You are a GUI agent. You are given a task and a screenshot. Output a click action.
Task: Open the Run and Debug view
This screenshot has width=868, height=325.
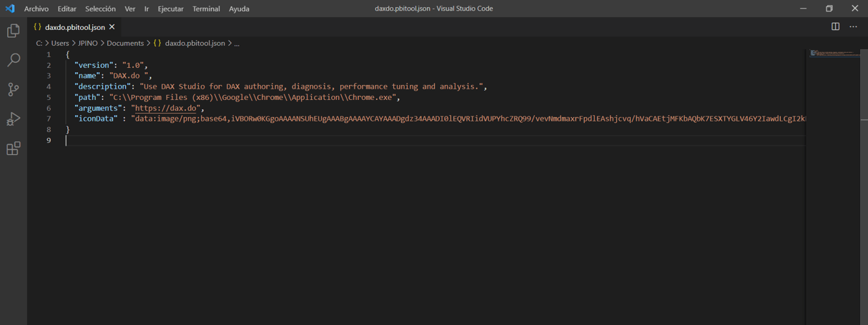tap(13, 119)
